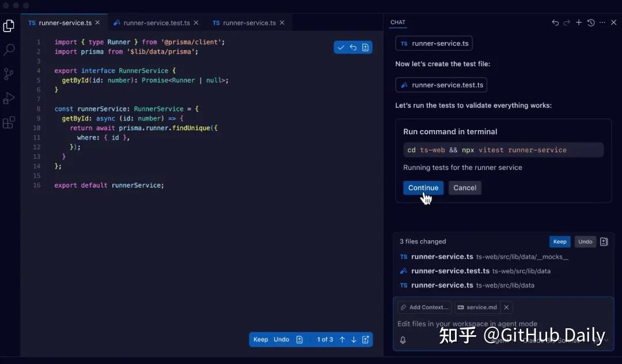Close the rightmost runner-service.ts tab

(x=282, y=23)
